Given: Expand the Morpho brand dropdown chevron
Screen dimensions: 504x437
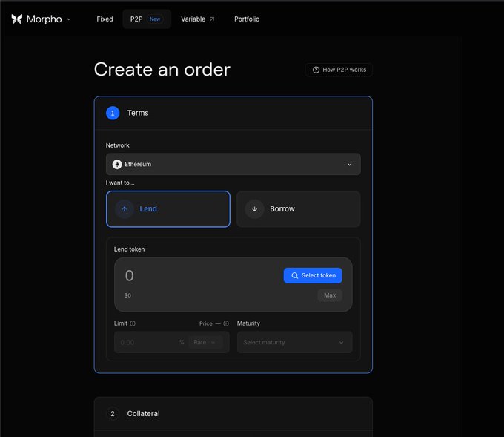Looking at the screenshot, I should point(69,19).
